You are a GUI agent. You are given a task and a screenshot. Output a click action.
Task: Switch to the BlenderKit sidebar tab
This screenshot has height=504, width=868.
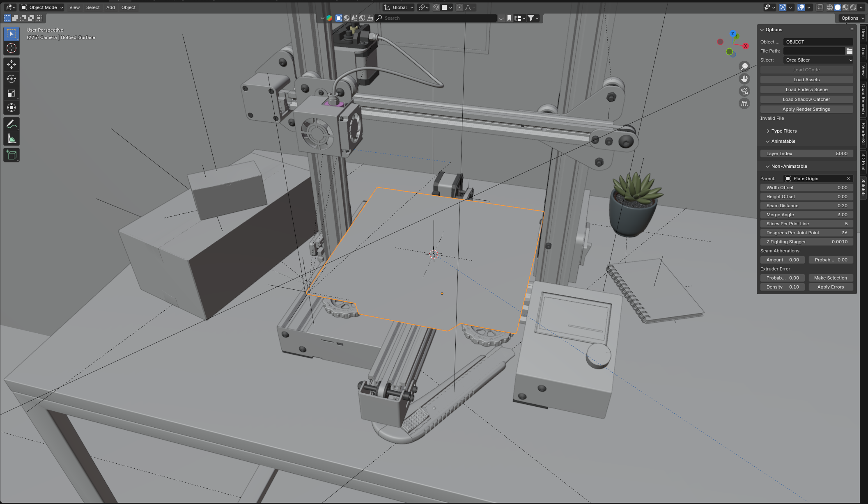tap(863, 133)
